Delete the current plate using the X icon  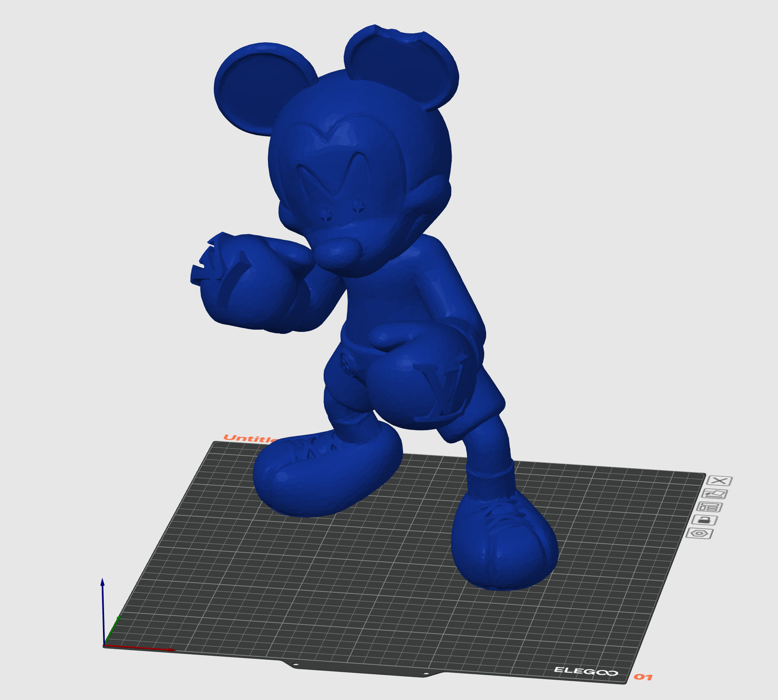pyautogui.click(x=720, y=481)
